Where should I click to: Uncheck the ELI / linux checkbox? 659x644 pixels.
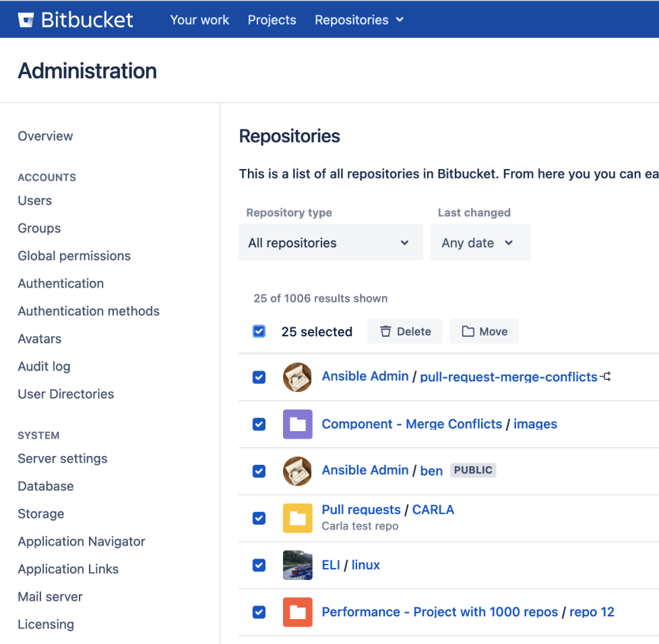pos(259,565)
